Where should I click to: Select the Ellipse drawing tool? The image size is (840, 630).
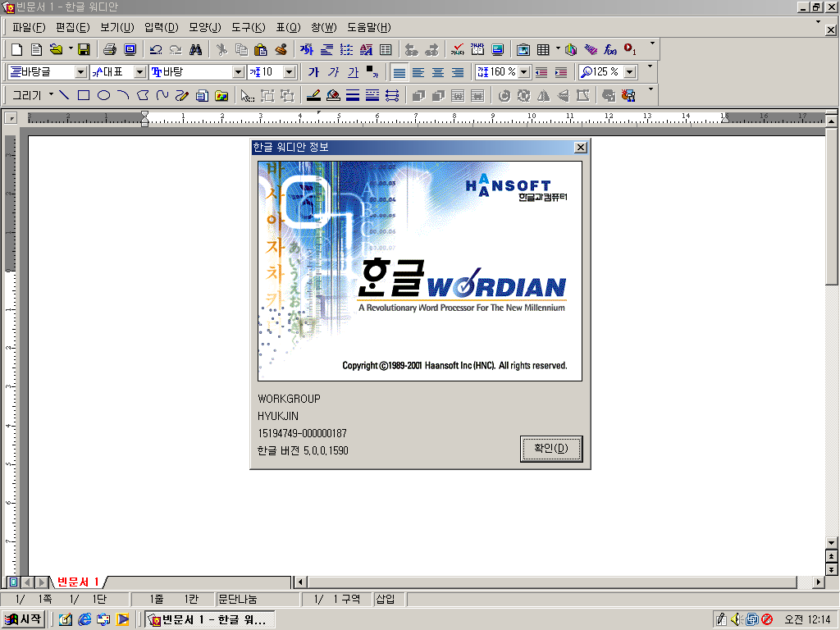(104, 95)
